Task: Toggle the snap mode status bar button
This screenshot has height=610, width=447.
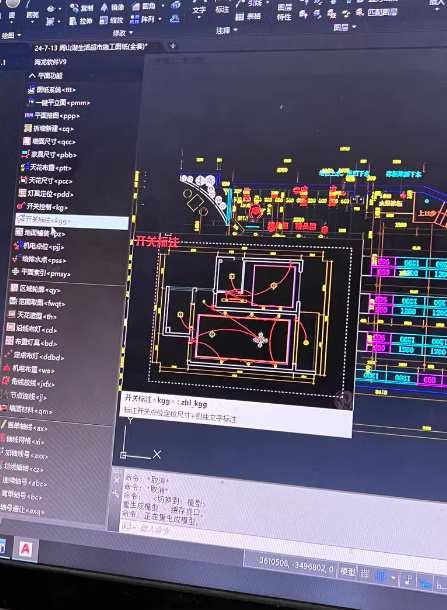Action: pyautogui.click(x=380, y=575)
